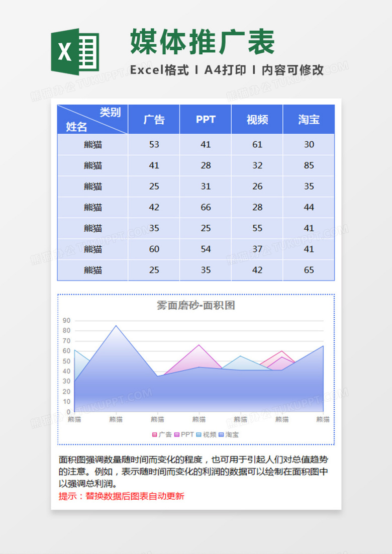The height and width of the screenshot is (554, 392).
Task: Select the cell containing 30
Action: coord(309,144)
